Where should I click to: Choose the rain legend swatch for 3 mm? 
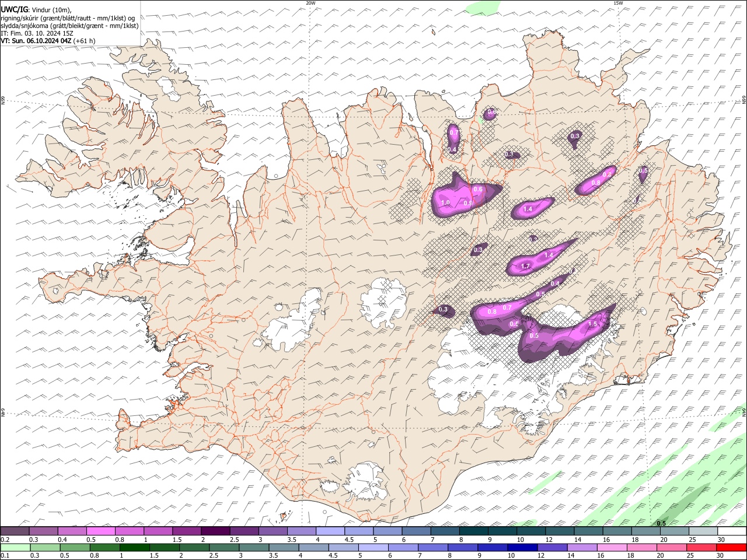254,547
